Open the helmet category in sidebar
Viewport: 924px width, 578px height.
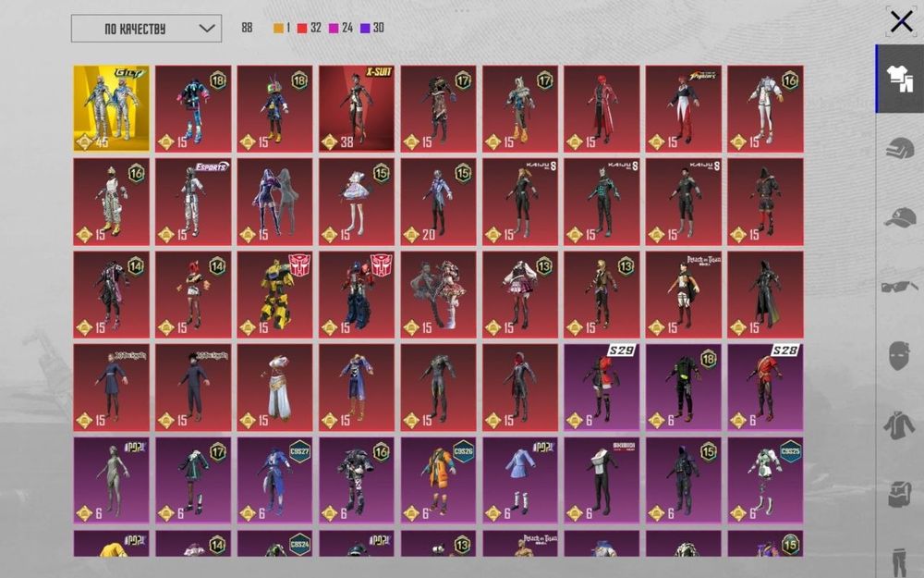900,148
